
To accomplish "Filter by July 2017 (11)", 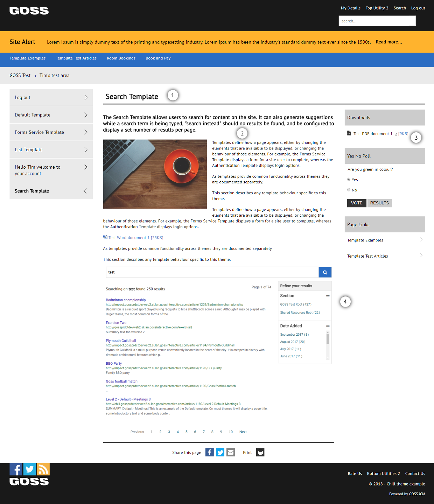I will coord(290,349).
